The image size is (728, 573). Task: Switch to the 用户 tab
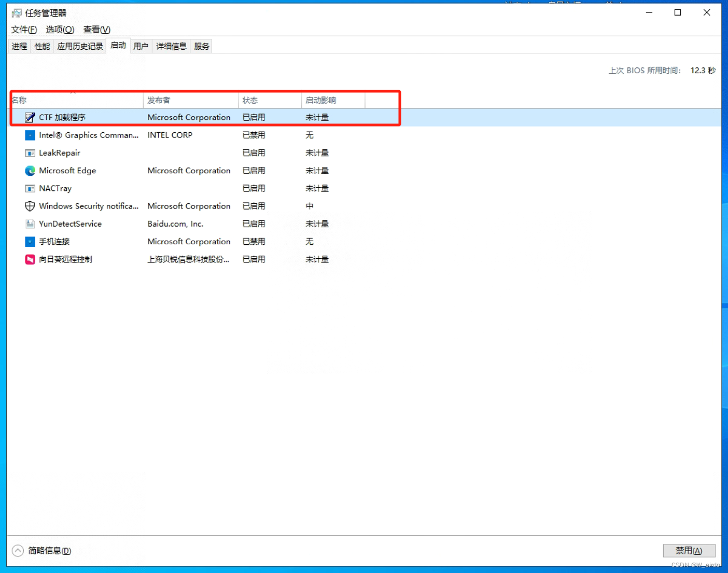coord(141,46)
